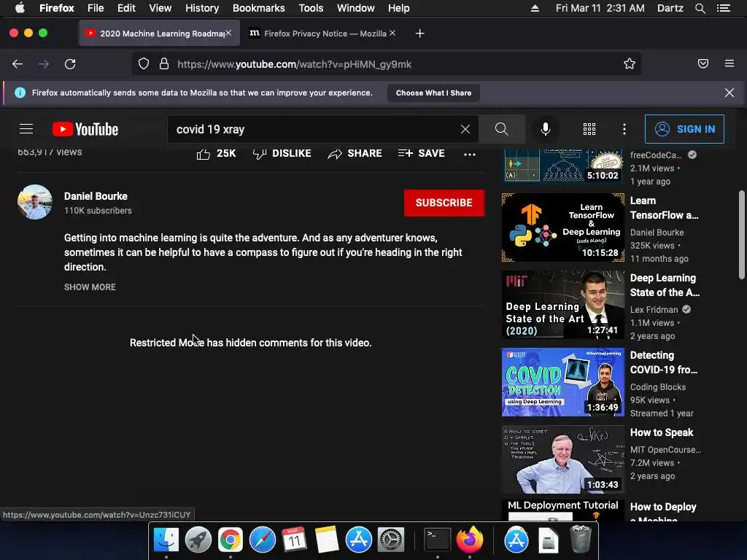
Task: Open the tracking protection shield icon
Action: [144, 64]
